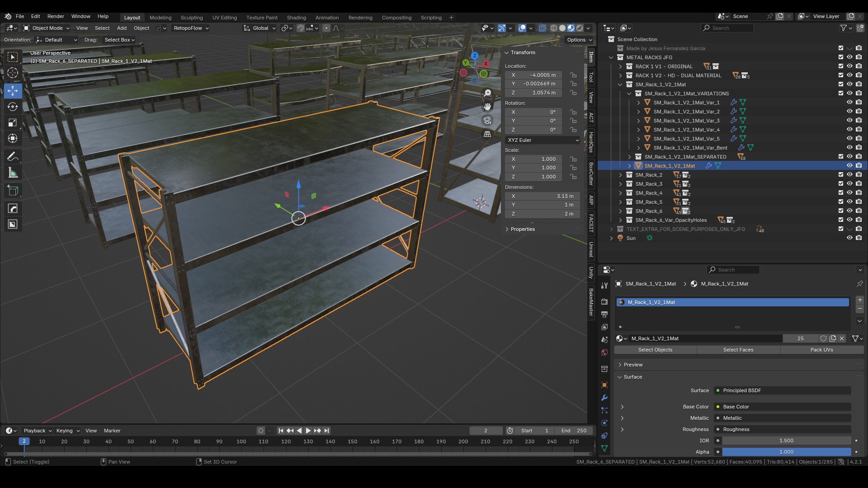Click the IOR value slider

point(786,441)
